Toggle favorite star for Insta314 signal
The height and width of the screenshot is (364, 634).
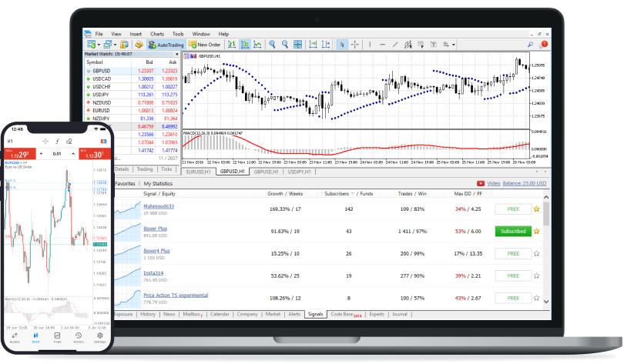click(536, 275)
